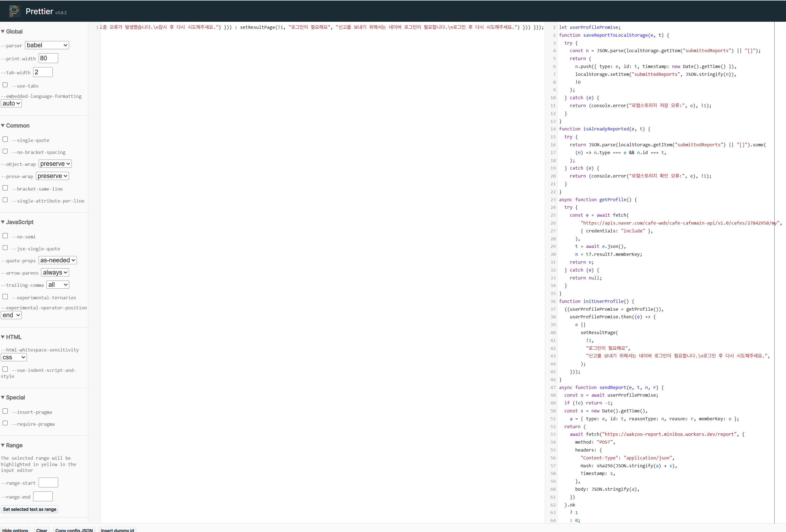
Task: Enable the --no-semi checkbox
Action: click(5, 236)
